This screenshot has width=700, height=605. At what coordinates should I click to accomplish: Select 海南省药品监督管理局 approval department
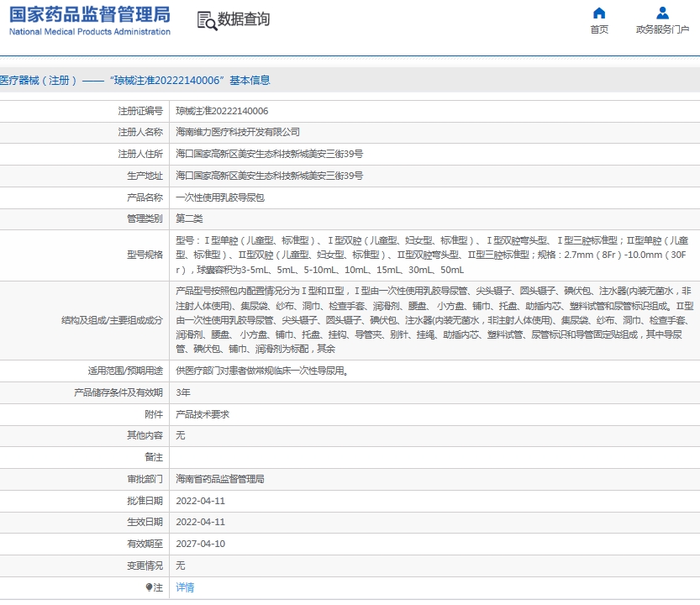[x=219, y=479]
